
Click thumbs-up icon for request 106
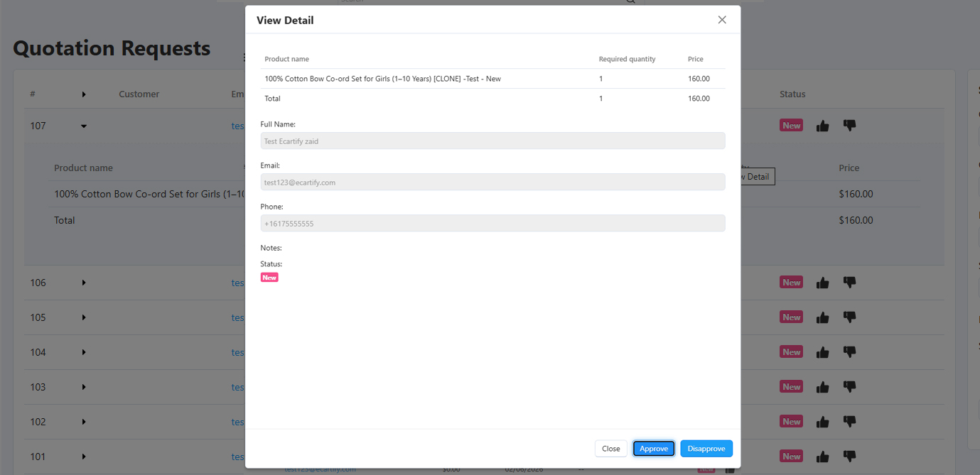pyautogui.click(x=822, y=283)
